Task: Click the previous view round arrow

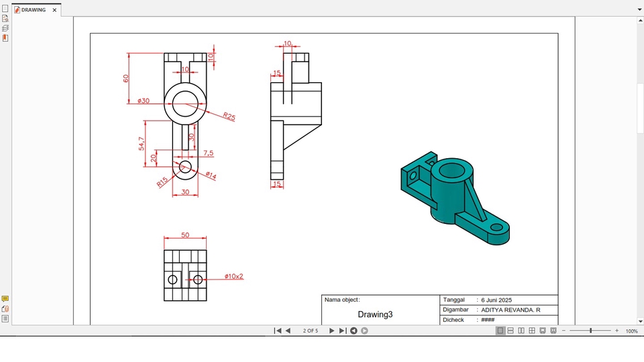Action: point(354,330)
